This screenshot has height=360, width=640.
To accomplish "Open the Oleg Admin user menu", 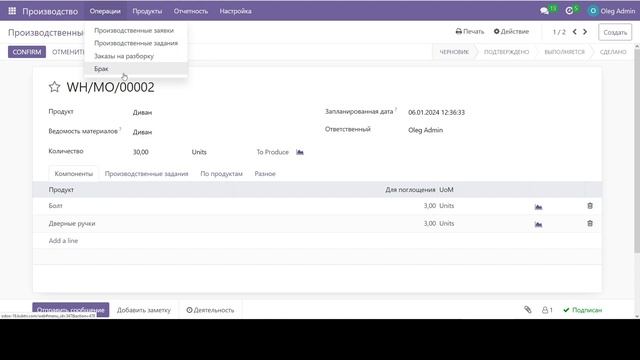I will [x=612, y=11].
